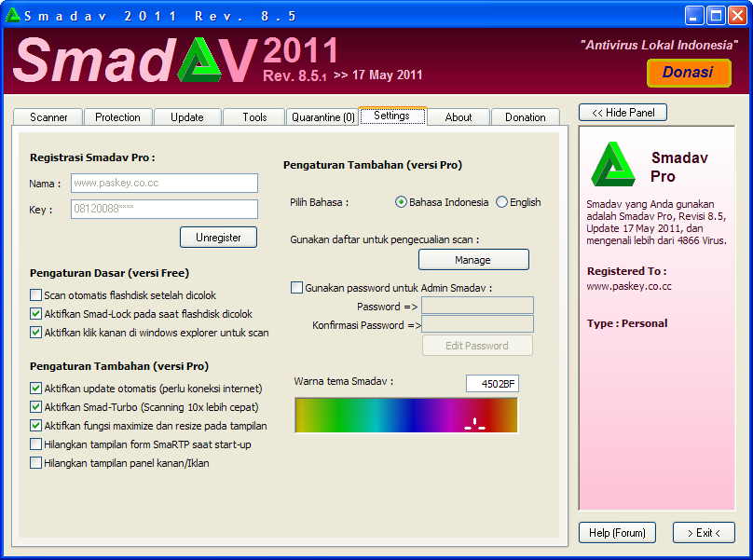Select Bahasa Indonesia radio button
Image resolution: width=753 pixels, height=560 pixels.
click(401, 202)
